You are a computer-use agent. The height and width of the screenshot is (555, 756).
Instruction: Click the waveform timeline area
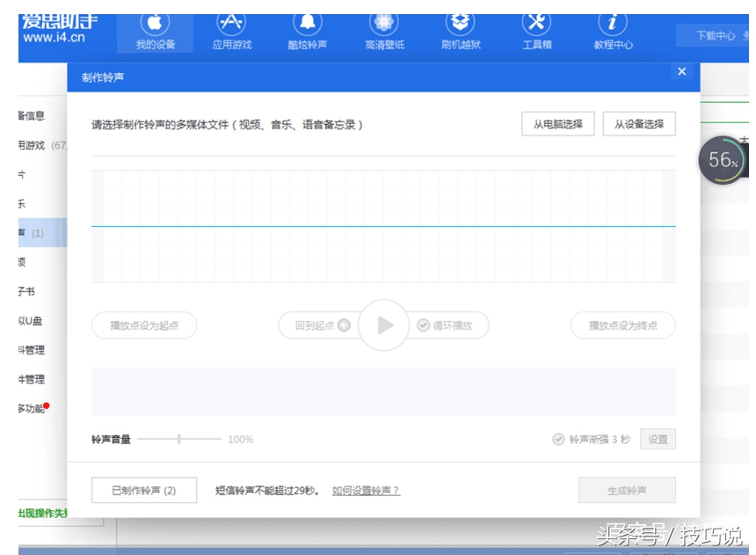click(383, 226)
